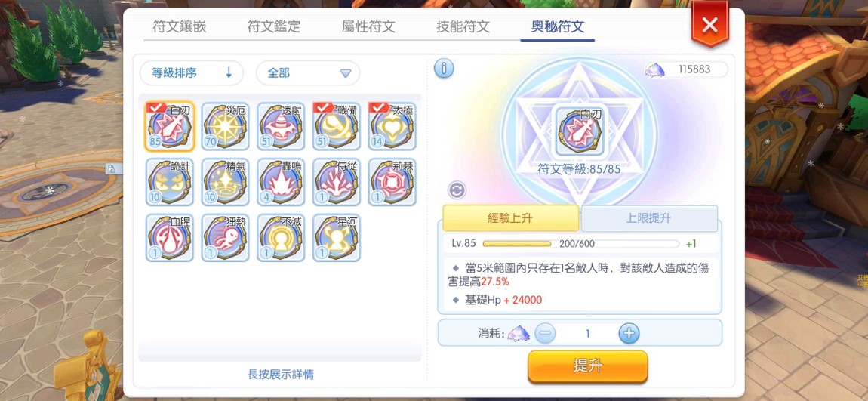
Task: Click the orange 提升 button
Action: coord(587,367)
